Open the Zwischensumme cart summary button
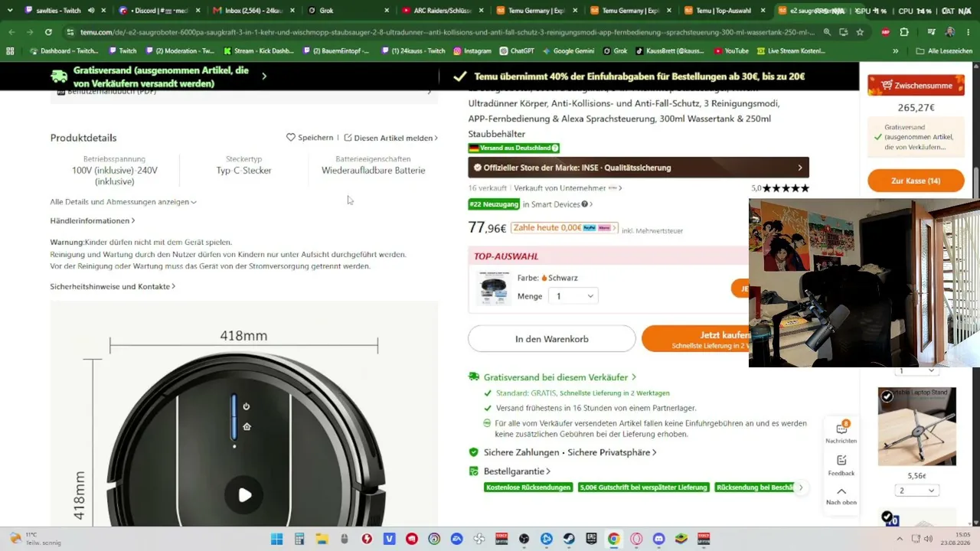 tap(916, 86)
